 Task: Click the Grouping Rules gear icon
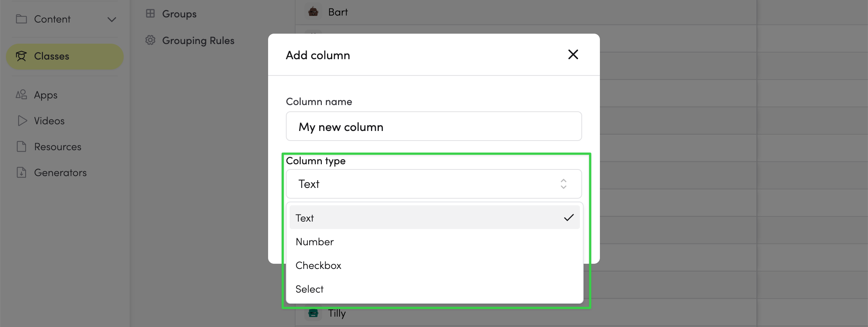pos(150,40)
